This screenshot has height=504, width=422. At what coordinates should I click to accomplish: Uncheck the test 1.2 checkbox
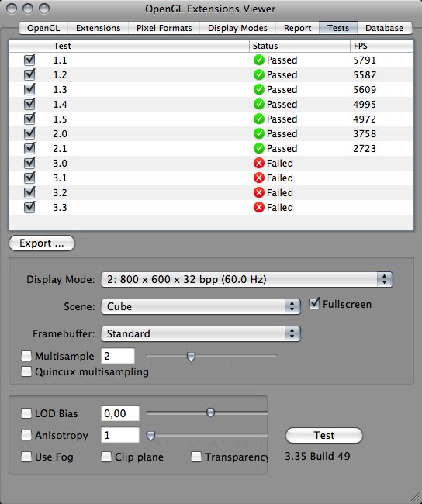pos(29,74)
